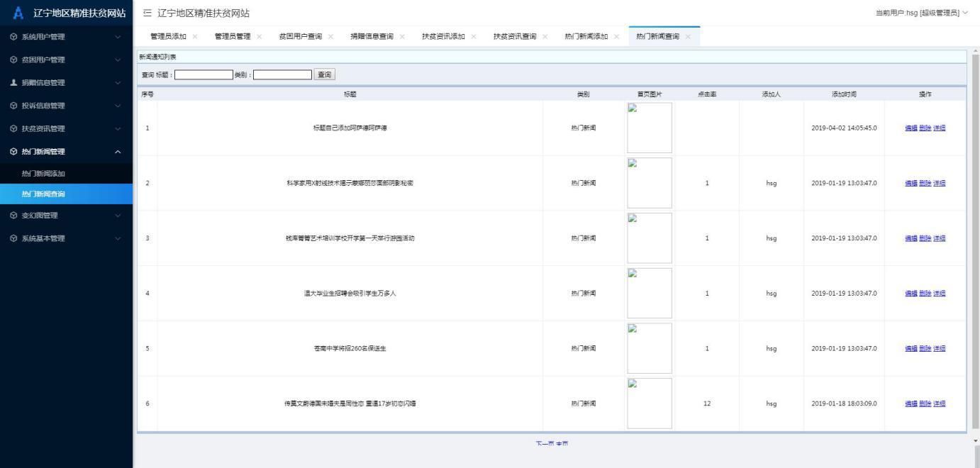
Task: Click the cube icon beside 扶贫资讯管理
Action: tap(14, 128)
